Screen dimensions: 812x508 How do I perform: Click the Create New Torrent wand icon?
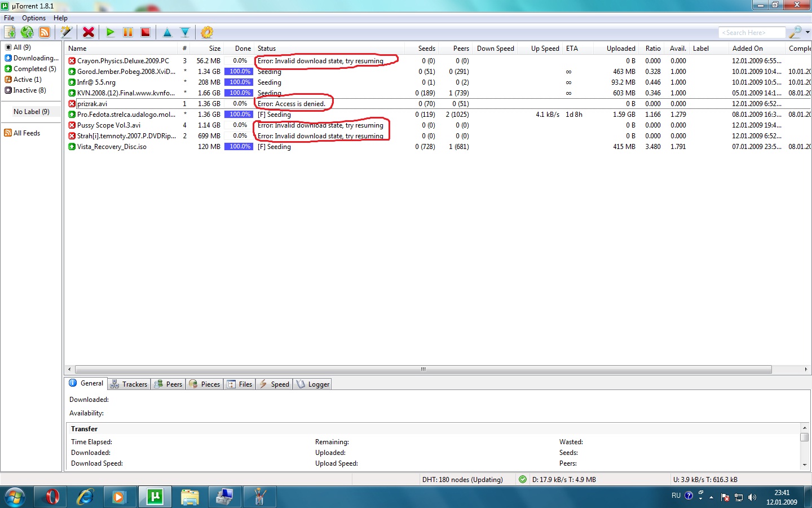click(66, 32)
